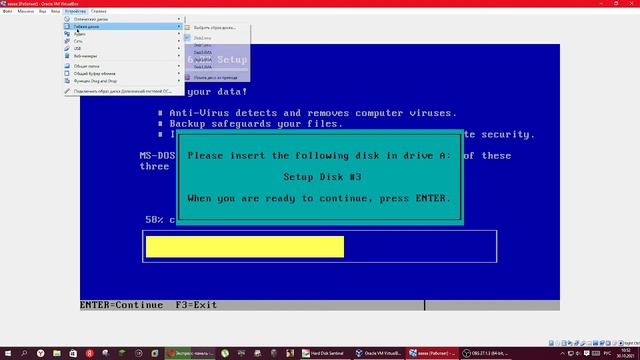Image resolution: width=640 pixels, height=360 pixels.
Task: Expand the Drag and Drop submenu arrow
Action: (x=179, y=81)
